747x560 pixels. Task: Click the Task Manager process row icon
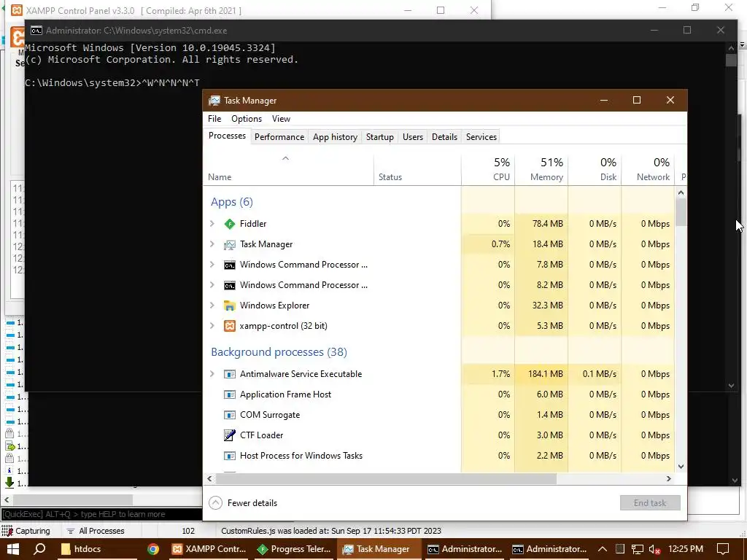coord(230,244)
